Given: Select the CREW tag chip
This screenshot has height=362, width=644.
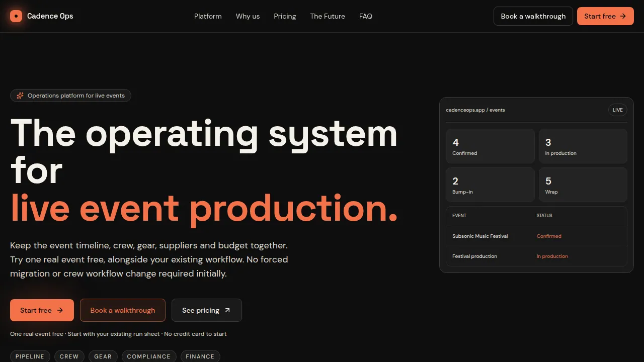Looking at the screenshot, I should click(69, 356).
